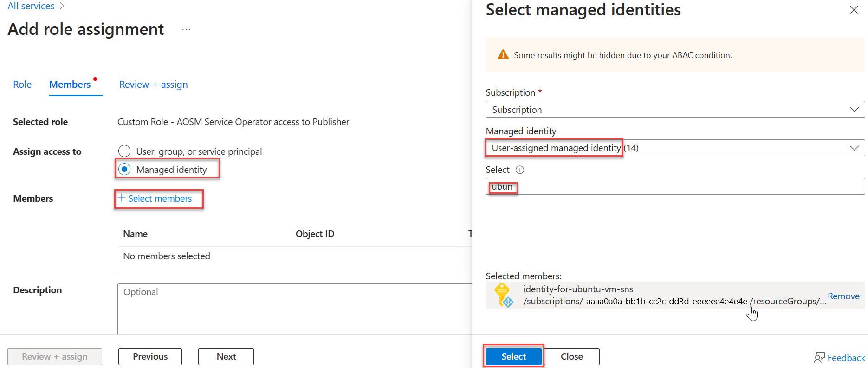Close the Select managed identities panel
The height and width of the screenshot is (368, 868).
[854, 10]
